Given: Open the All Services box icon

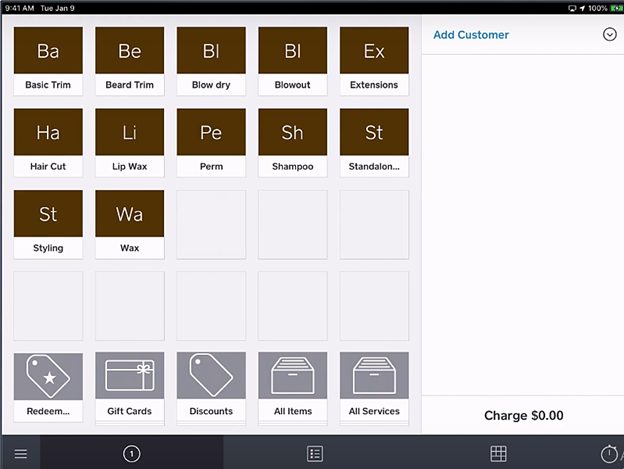Looking at the screenshot, I should (x=374, y=376).
